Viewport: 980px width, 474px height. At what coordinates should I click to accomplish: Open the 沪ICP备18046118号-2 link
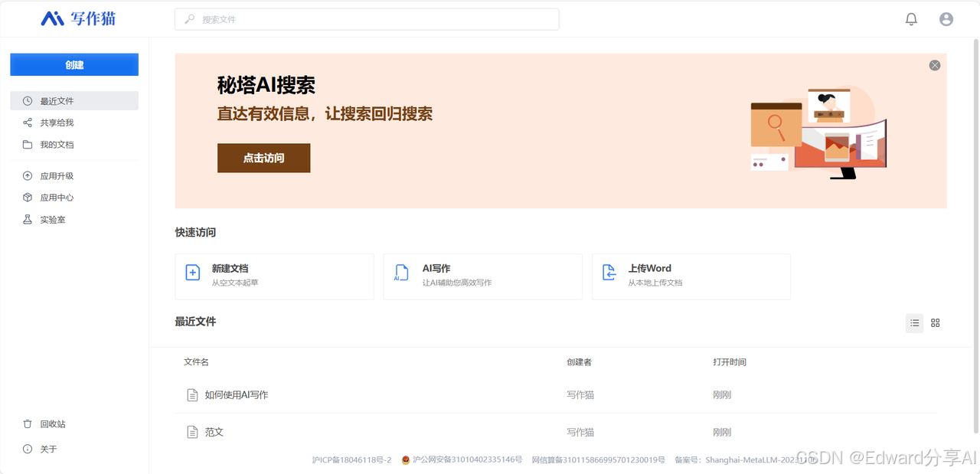[351, 460]
